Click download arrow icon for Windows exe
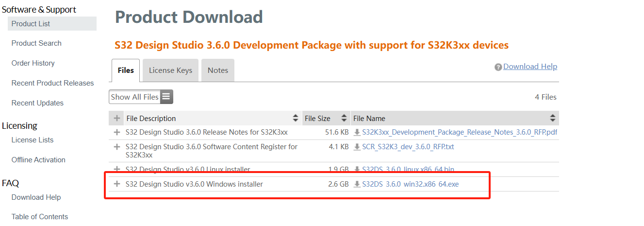 [357, 184]
